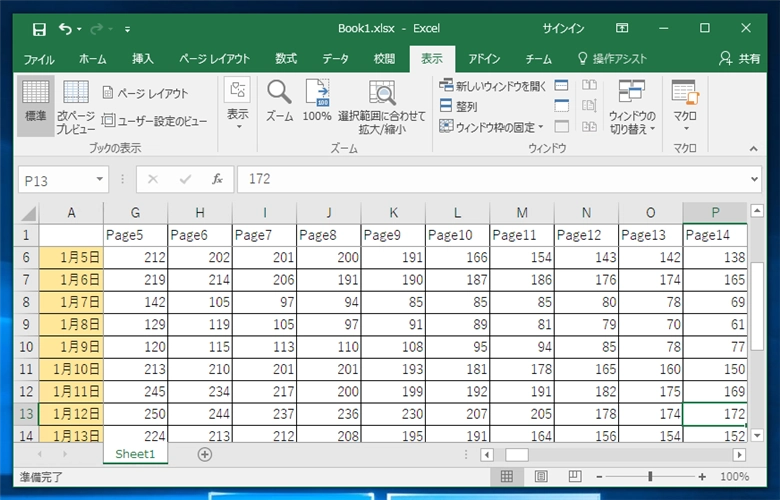The height and width of the screenshot is (500, 780).
Task: Open ユーザー設定のビュー custom views
Action: pos(155,121)
